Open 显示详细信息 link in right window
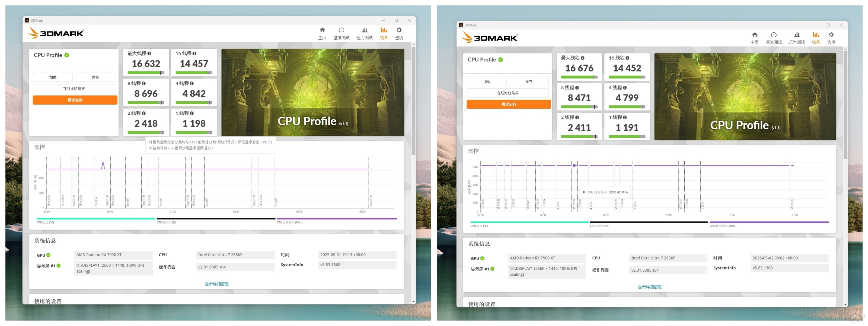This screenshot has width=868, height=326. pos(649,287)
